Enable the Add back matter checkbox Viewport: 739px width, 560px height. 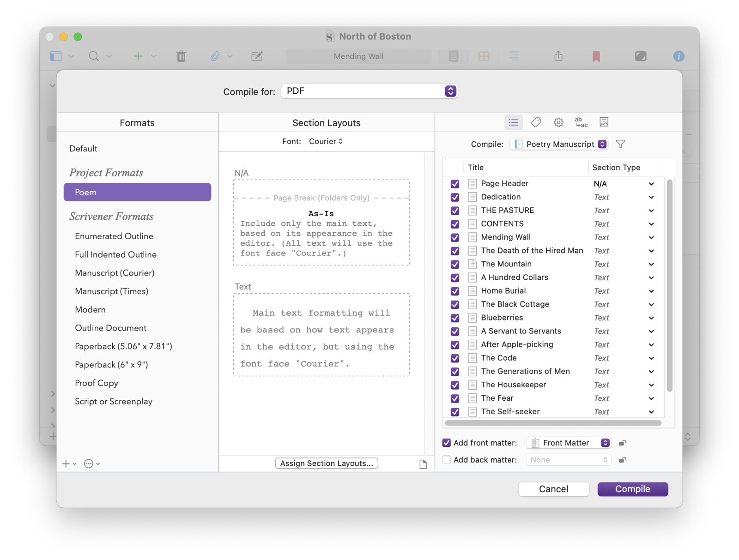pyautogui.click(x=447, y=460)
